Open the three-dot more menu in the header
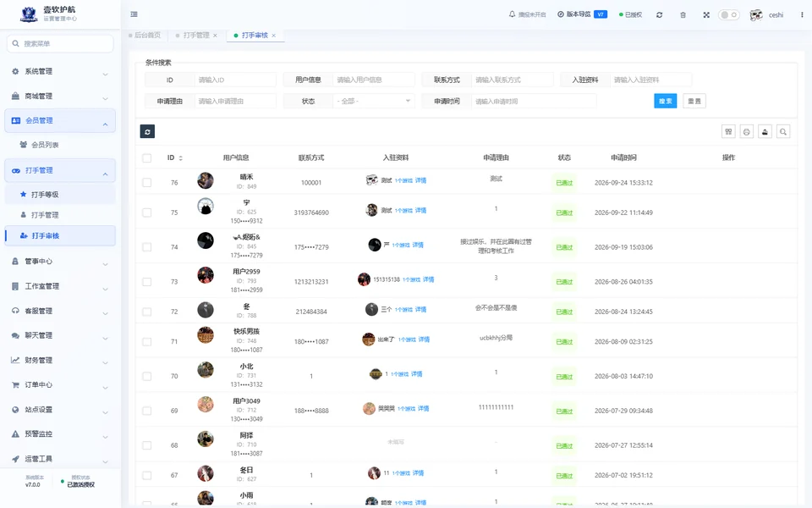The image size is (812, 508). pyautogui.click(x=802, y=15)
